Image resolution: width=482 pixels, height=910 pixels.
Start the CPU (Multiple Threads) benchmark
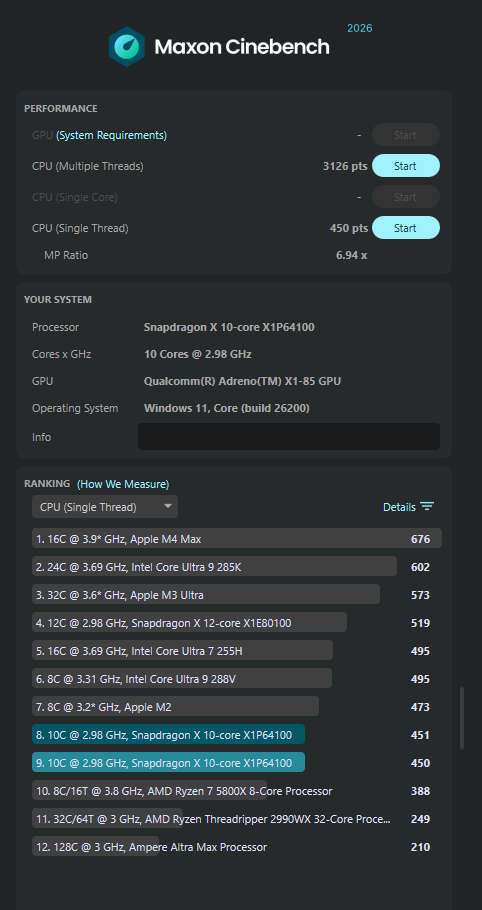point(405,166)
